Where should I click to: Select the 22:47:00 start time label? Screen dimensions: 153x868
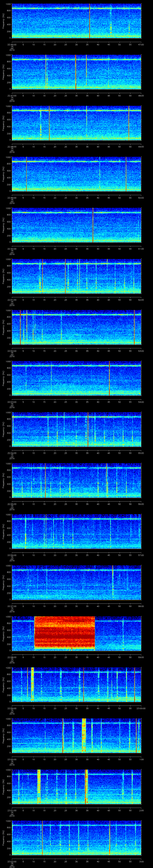tap(12, 96)
